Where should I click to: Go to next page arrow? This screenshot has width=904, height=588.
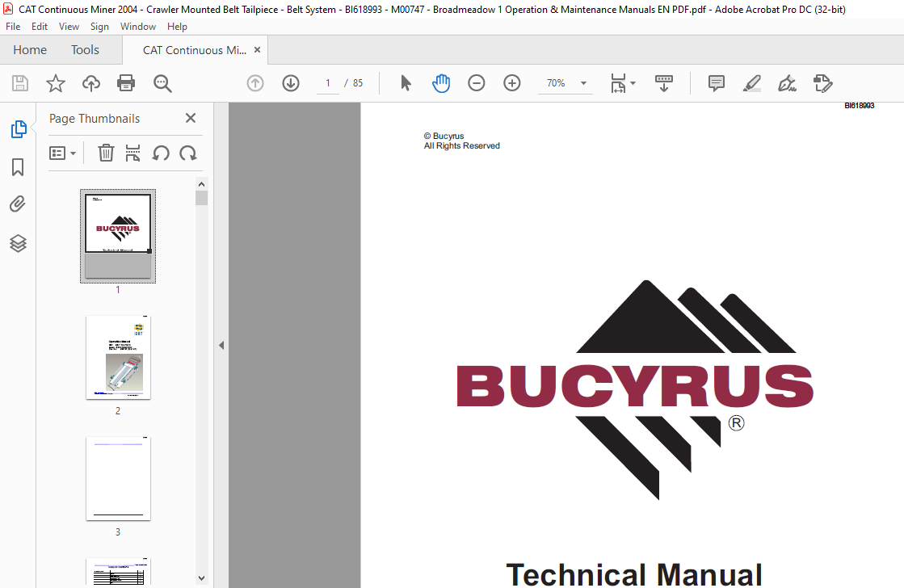(x=291, y=83)
